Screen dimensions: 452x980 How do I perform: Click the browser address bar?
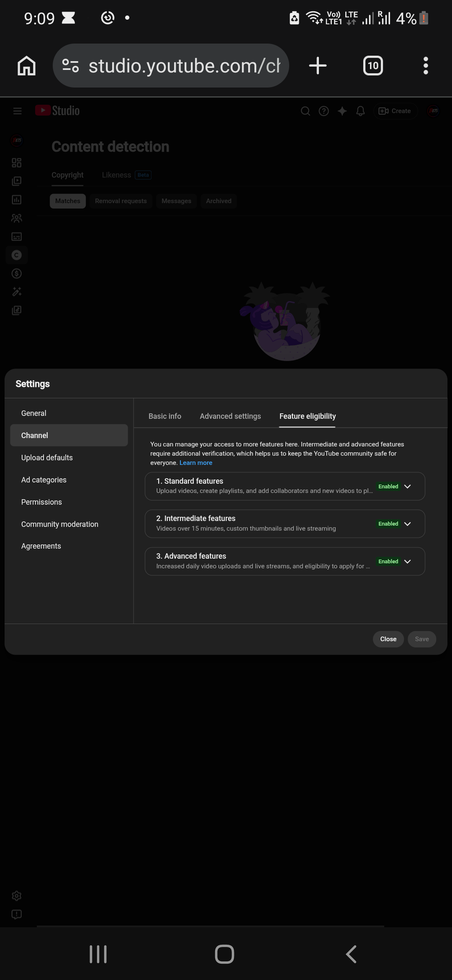pos(171,66)
